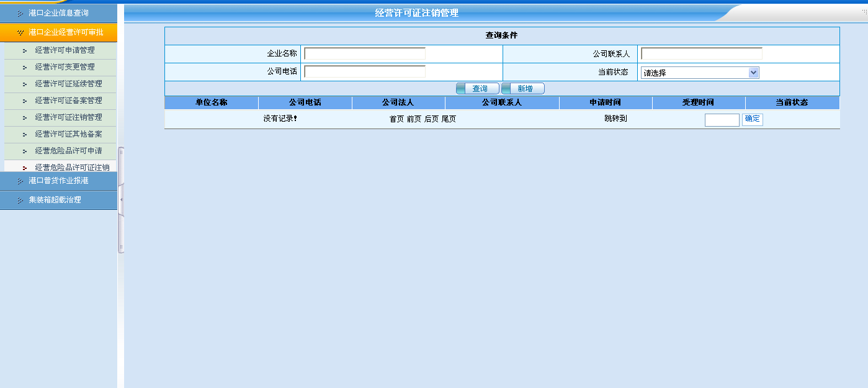Go to 首页 first page link
Viewport: 868px width, 388px height.
tap(396, 119)
